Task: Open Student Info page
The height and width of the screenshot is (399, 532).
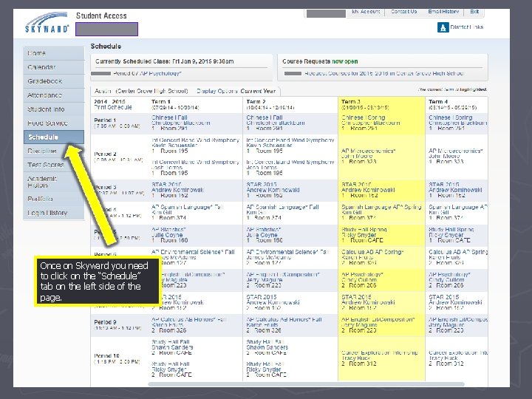Action: pyautogui.click(x=54, y=109)
